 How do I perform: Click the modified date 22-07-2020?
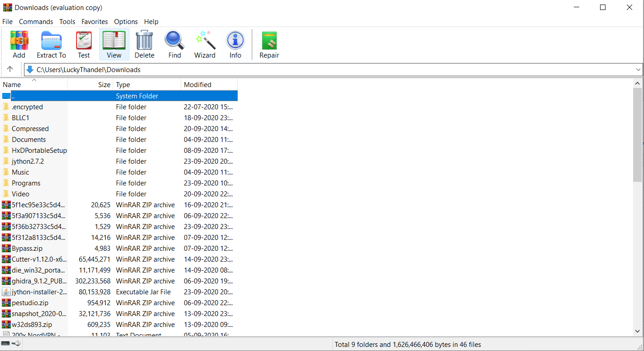click(208, 107)
